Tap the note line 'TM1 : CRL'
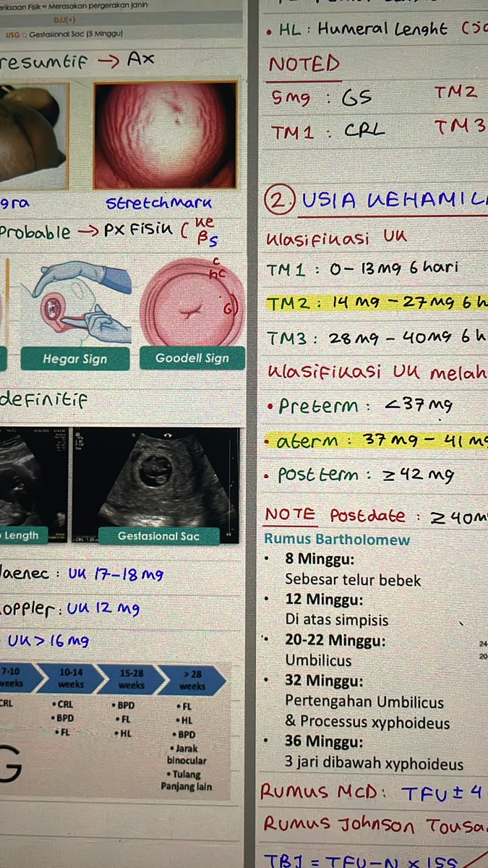488x868 pixels. pyautogui.click(x=328, y=132)
